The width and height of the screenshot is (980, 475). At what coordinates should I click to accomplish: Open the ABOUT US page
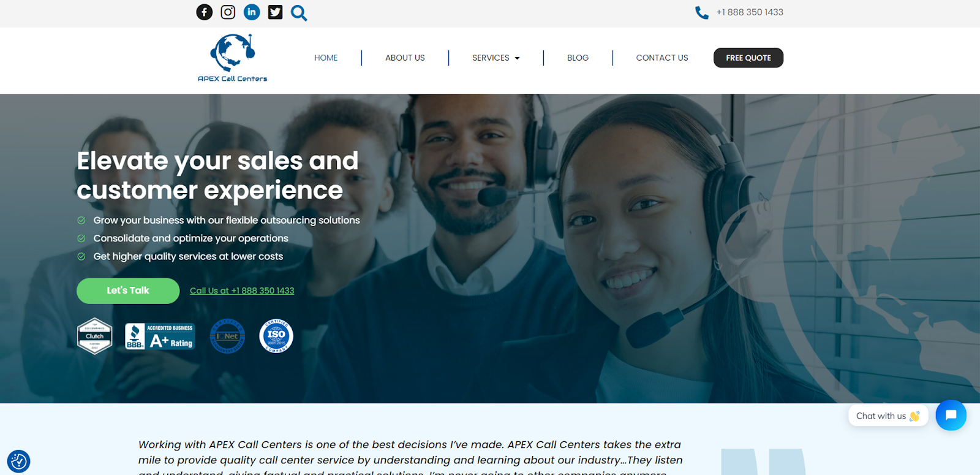[405, 58]
